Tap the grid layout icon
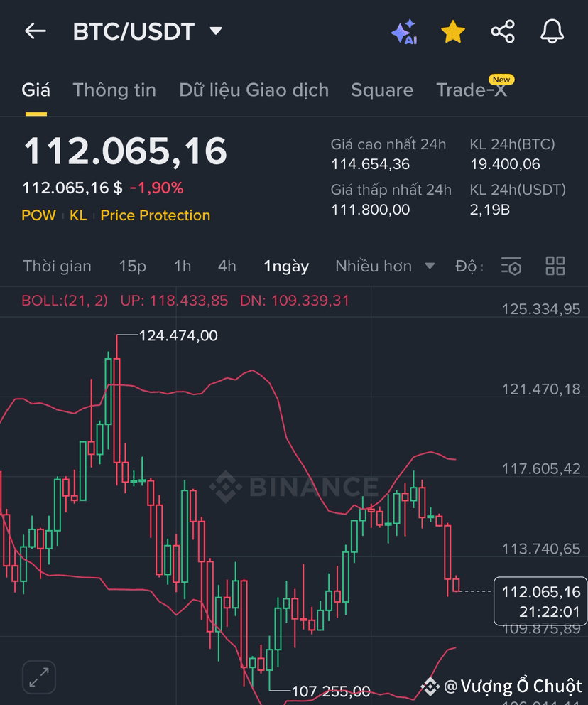 [x=555, y=267]
